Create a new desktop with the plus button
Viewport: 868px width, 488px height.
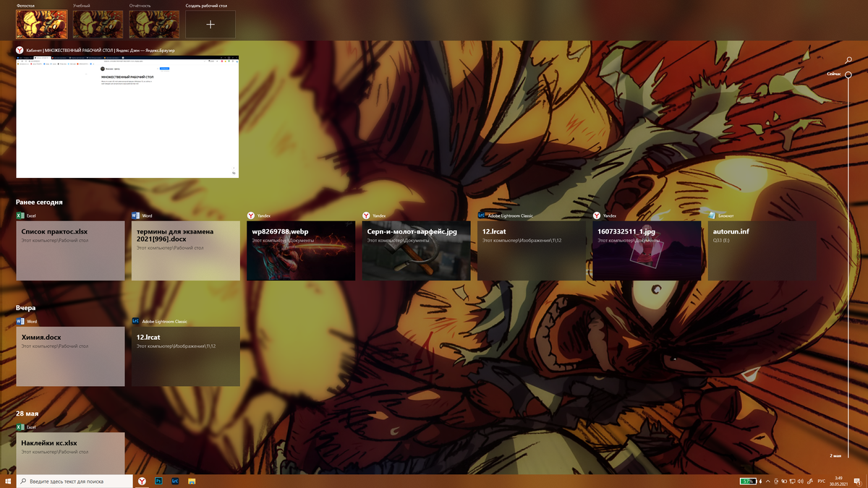[210, 24]
